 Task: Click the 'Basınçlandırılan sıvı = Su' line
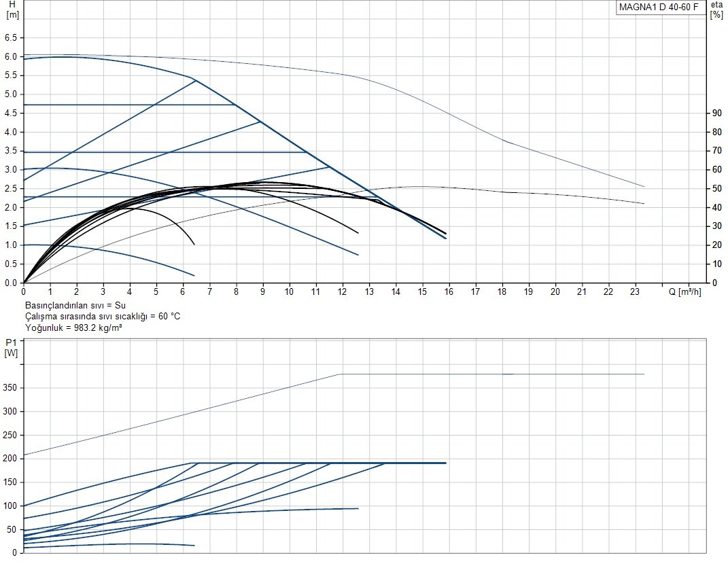tap(75, 305)
